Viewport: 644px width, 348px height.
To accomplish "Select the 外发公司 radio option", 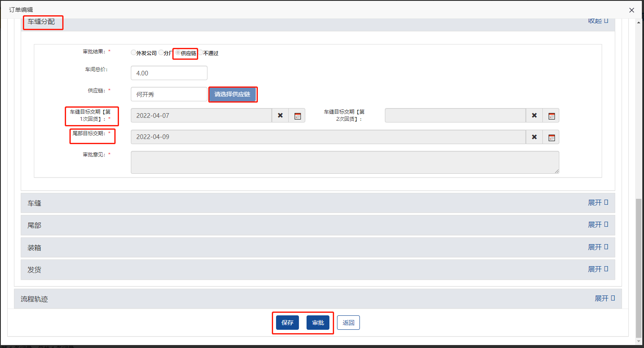I will (134, 53).
